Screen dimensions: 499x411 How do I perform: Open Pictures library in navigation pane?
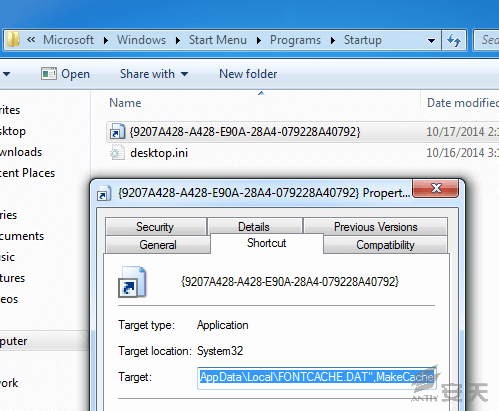(x=12, y=278)
